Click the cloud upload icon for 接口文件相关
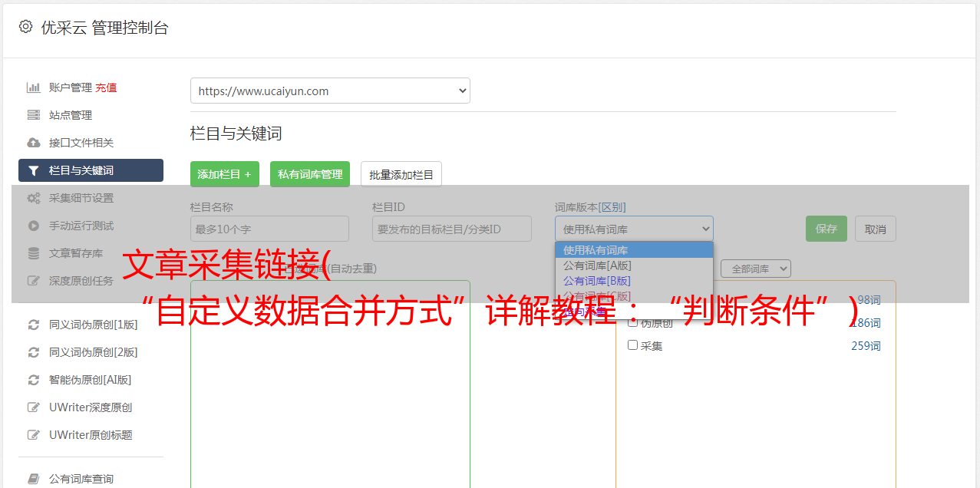Viewport: 980px width, 488px height. [x=34, y=143]
